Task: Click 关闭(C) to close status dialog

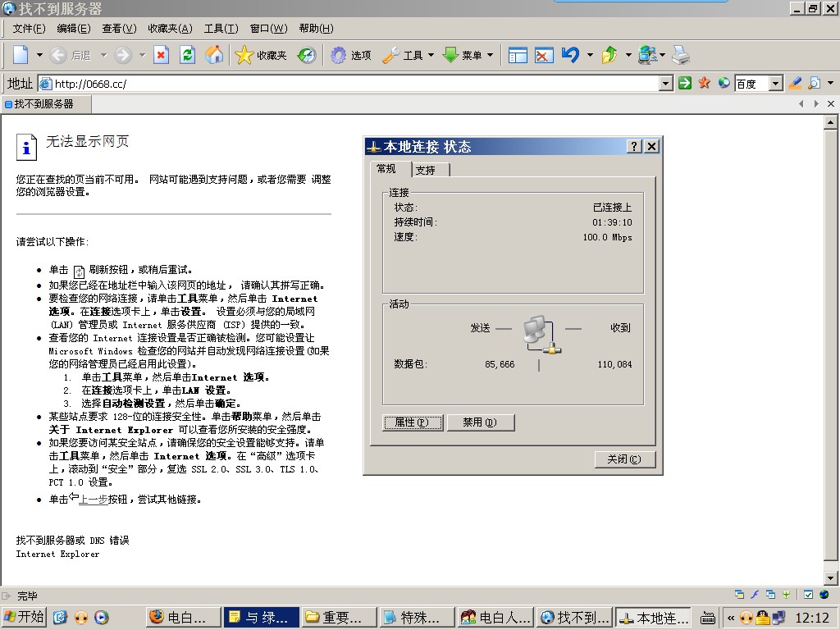Action: 624,459
